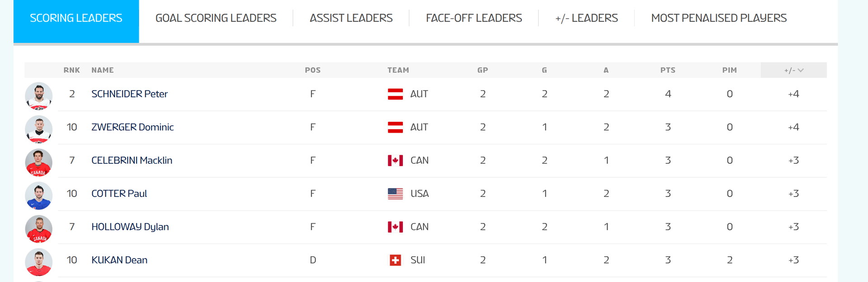Sort by the +/- column header
868x282 pixels.
(793, 70)
